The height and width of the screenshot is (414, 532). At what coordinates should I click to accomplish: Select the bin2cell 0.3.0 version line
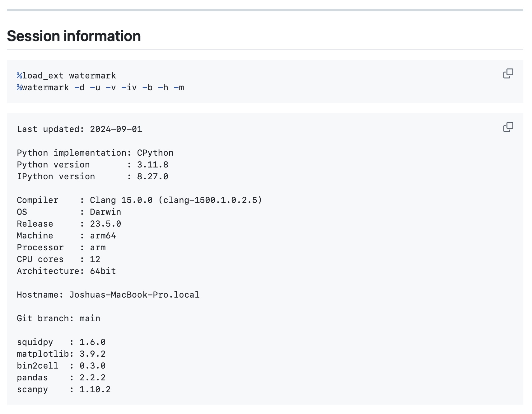[x=61, y=366]
